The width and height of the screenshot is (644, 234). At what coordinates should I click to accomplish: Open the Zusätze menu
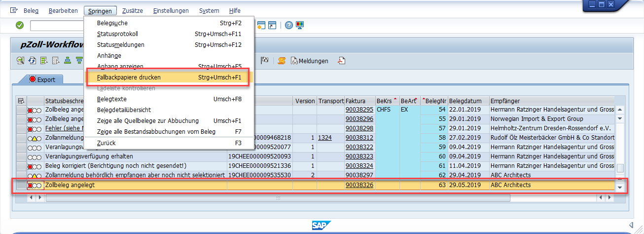pyautogui.click(x=134, y=10)
